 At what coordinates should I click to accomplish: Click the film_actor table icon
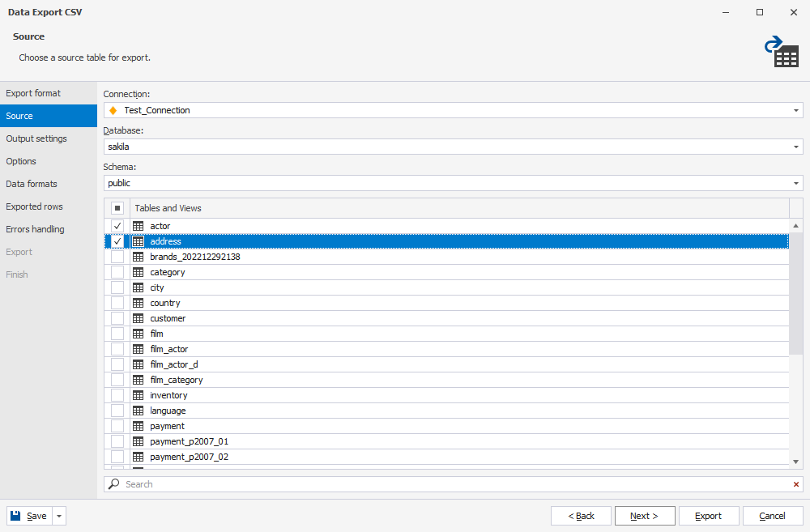pos(138,349)
